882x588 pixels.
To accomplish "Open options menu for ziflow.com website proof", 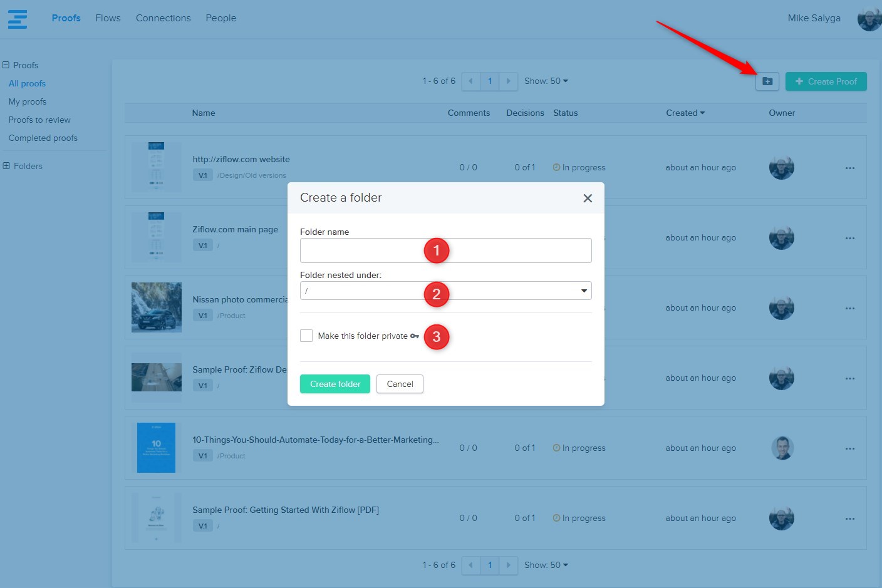I will tap(849, 168).
